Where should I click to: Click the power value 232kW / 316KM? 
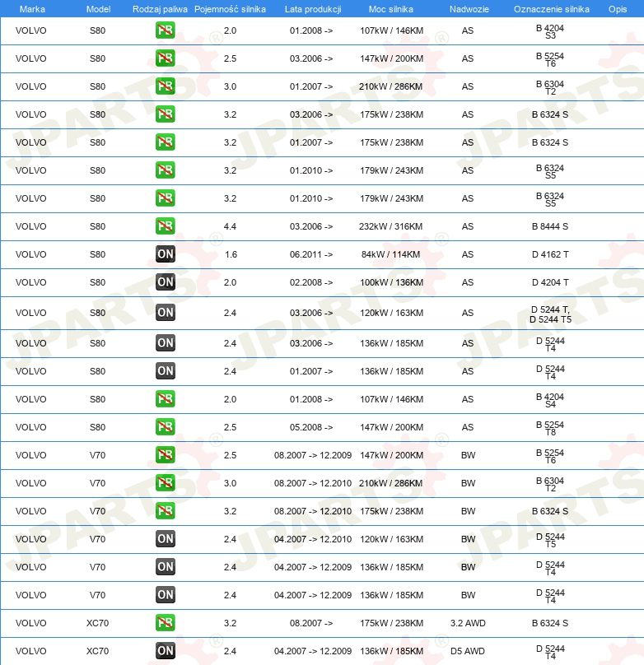coord(390,226)
